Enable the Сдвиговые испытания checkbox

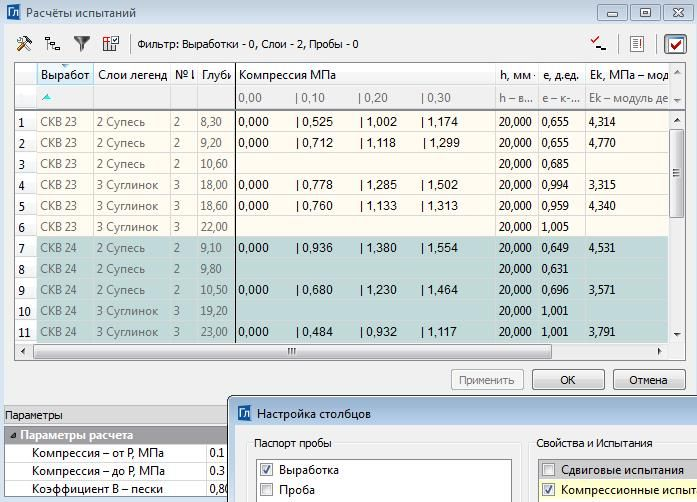[549, 469]
